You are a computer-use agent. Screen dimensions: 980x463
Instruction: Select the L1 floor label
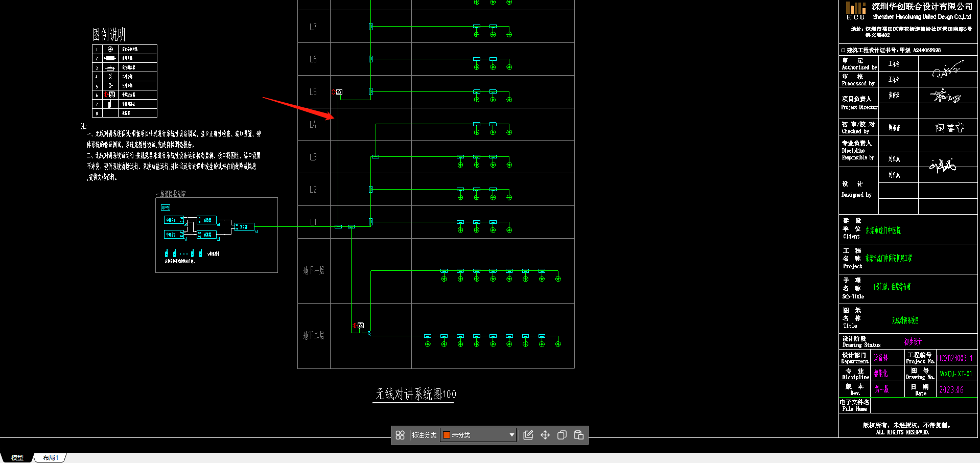click(x=313, y=222)
